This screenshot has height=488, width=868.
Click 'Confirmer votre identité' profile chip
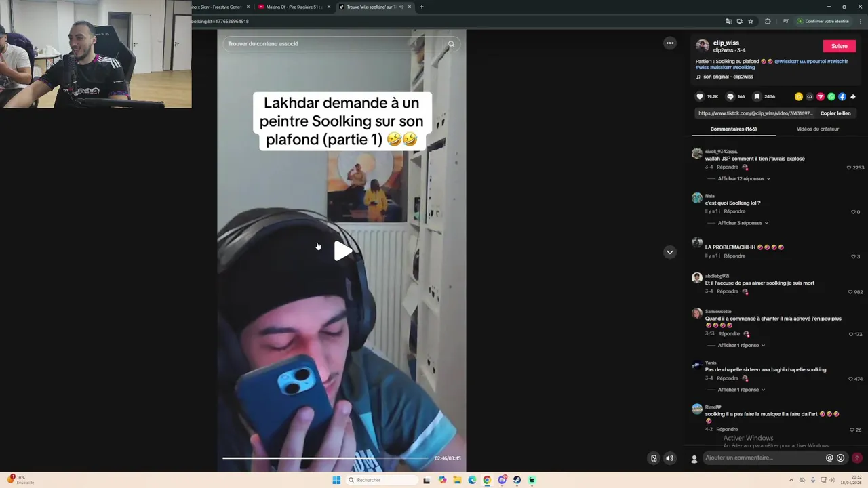823,21
